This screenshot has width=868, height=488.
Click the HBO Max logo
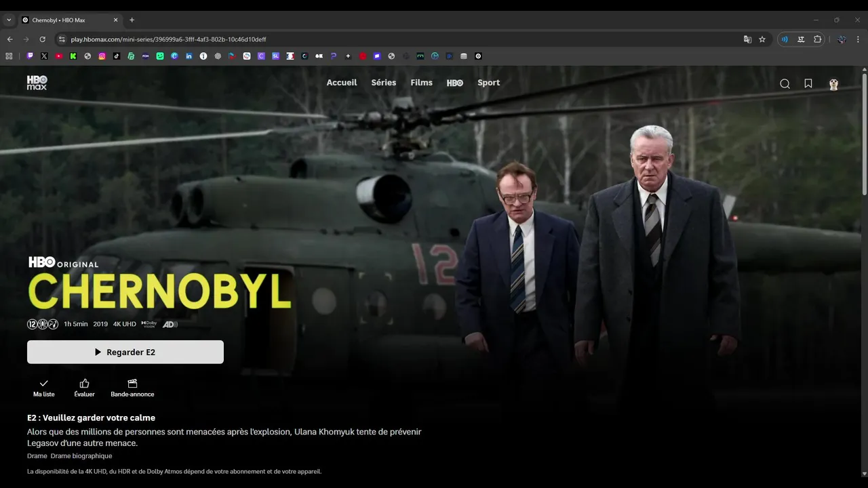[37, 83]
